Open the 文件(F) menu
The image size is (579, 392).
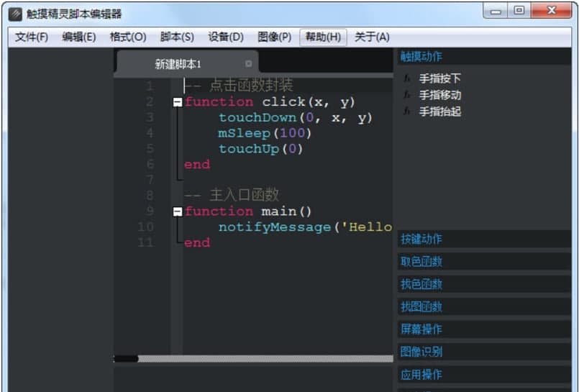[x=32, y=37]
